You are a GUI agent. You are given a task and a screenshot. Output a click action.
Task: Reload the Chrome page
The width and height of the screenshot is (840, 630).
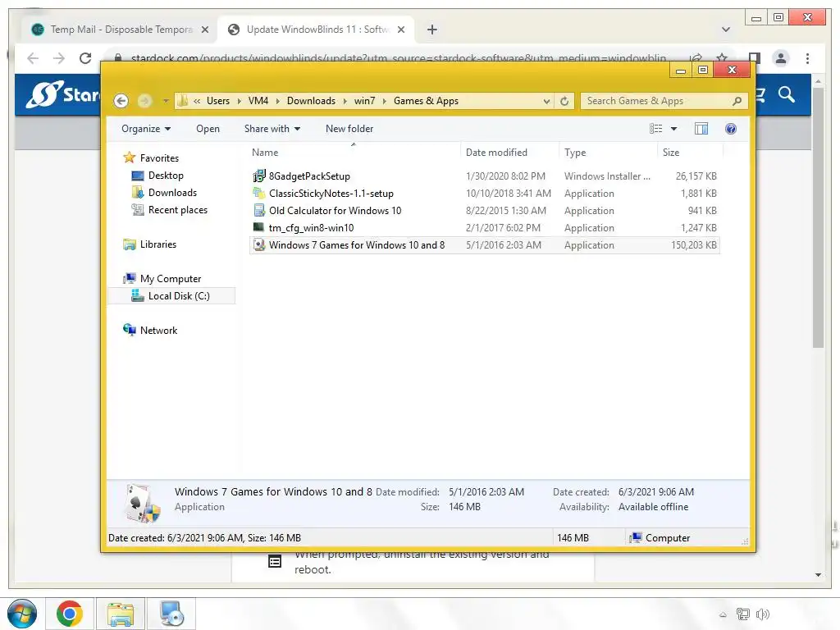85,58
